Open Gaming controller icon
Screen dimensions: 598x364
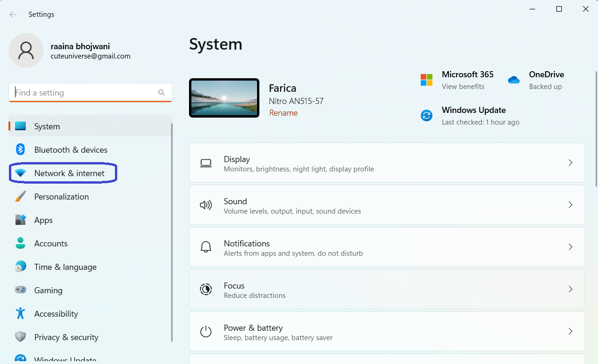(20, 290)
